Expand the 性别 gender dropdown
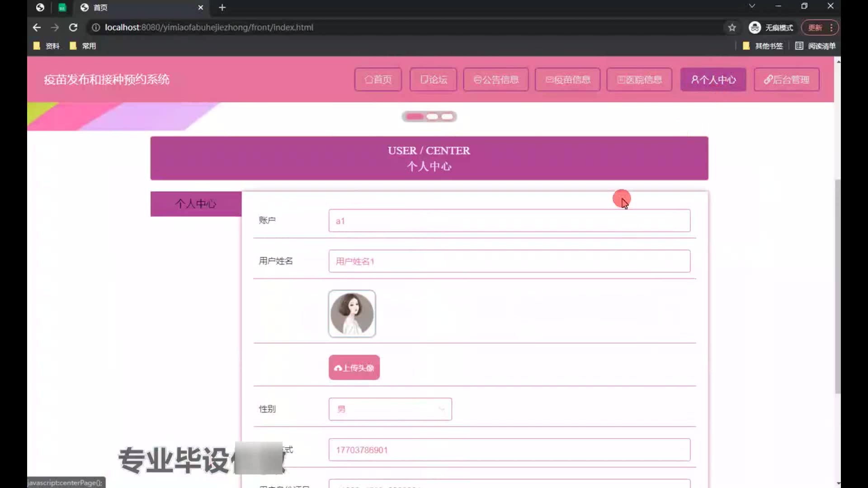This screenshot has width=868, height=488. coord(390,409)
